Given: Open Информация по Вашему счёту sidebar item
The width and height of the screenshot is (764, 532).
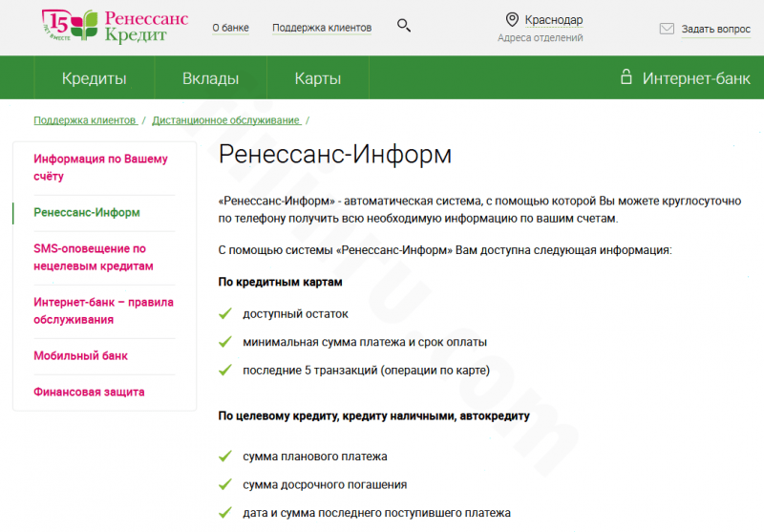Looking at the screenshot, I should pyautogui.click(x=100, y=167).
